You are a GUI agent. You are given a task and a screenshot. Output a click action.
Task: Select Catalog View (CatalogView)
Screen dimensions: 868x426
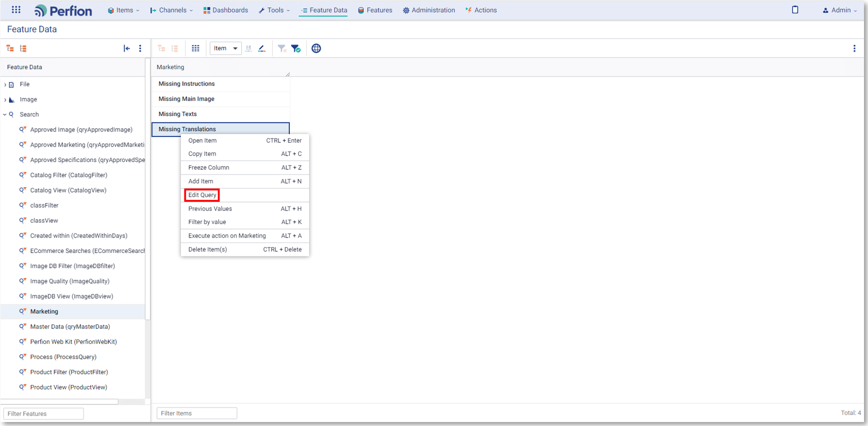[68, 190]
